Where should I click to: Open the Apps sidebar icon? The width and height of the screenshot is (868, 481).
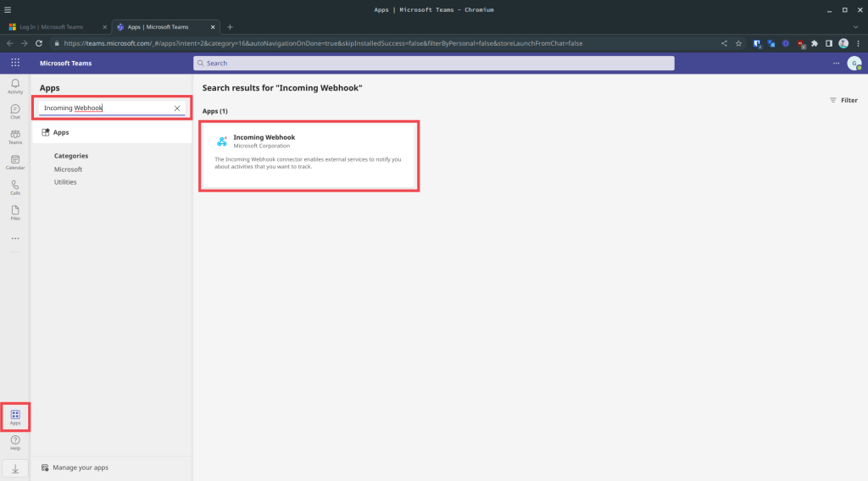click(15, 417)
